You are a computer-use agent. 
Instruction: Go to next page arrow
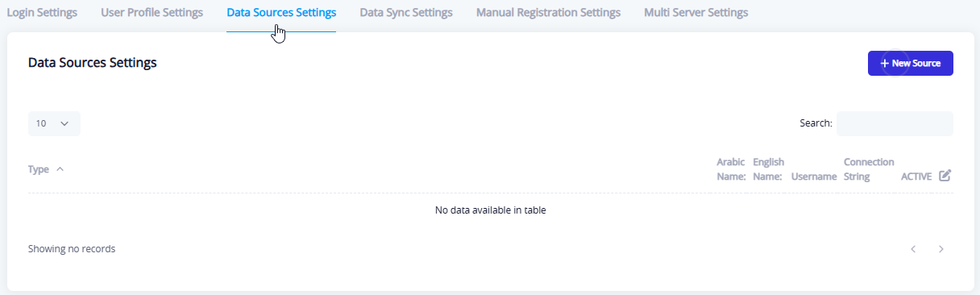tap(941, 249)
